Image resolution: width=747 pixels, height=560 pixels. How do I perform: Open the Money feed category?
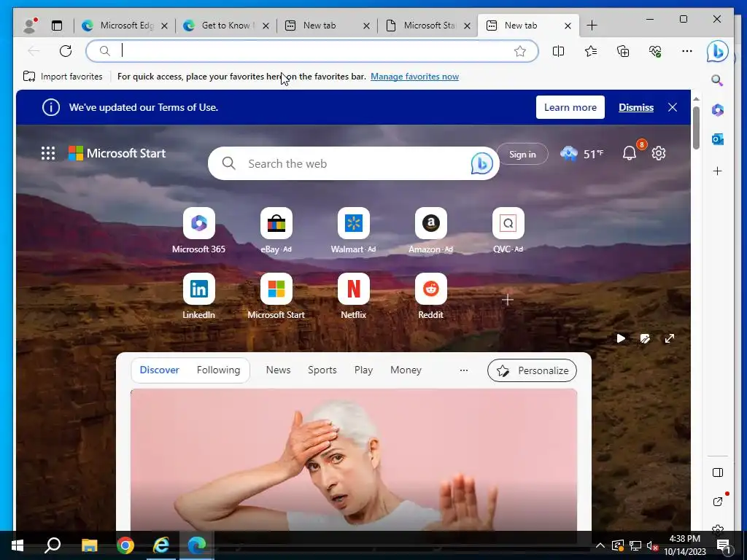[406, 370]
